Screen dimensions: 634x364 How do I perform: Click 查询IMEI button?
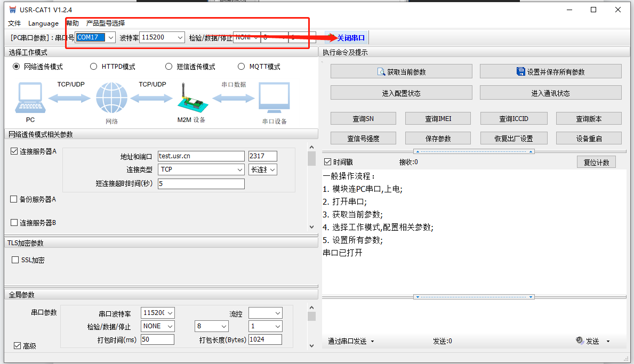click(438, 118)
